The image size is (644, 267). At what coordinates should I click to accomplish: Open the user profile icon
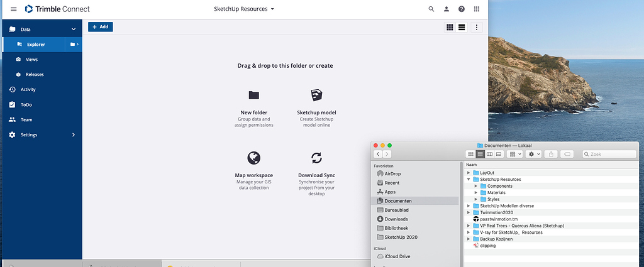tap(447, 9)
